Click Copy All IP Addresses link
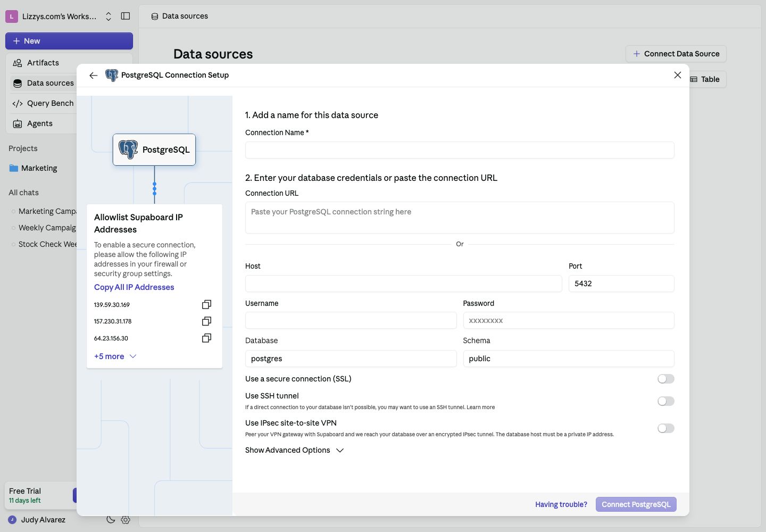The height and width of the screenshot is (532, 766). click(134, 287)
